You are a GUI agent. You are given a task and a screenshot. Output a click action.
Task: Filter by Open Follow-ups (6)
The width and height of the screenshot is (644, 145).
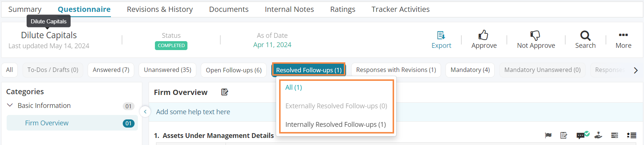[234, 70]
